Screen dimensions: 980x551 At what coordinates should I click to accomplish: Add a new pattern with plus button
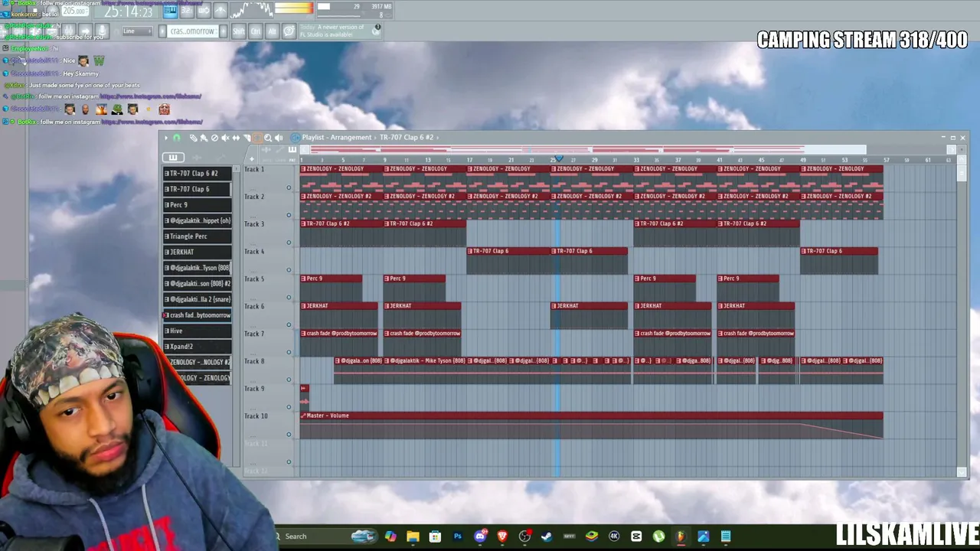223,31
